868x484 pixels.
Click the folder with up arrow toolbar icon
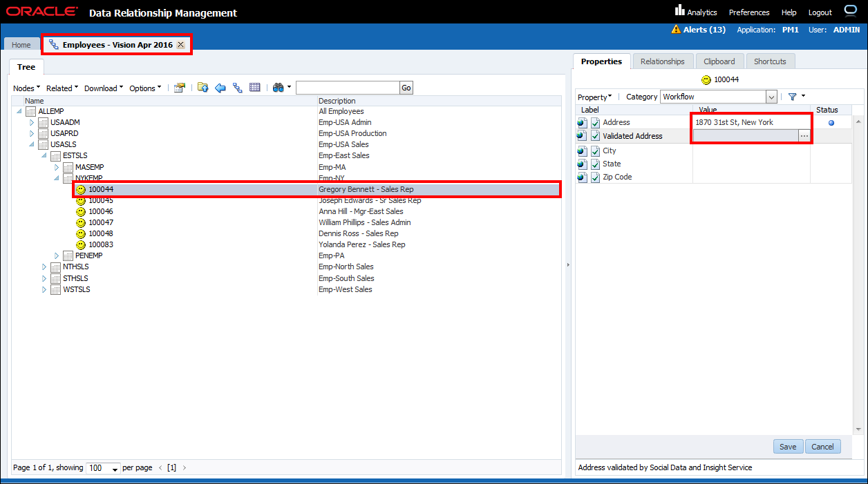pyautogui.click(x=202, y=88)
